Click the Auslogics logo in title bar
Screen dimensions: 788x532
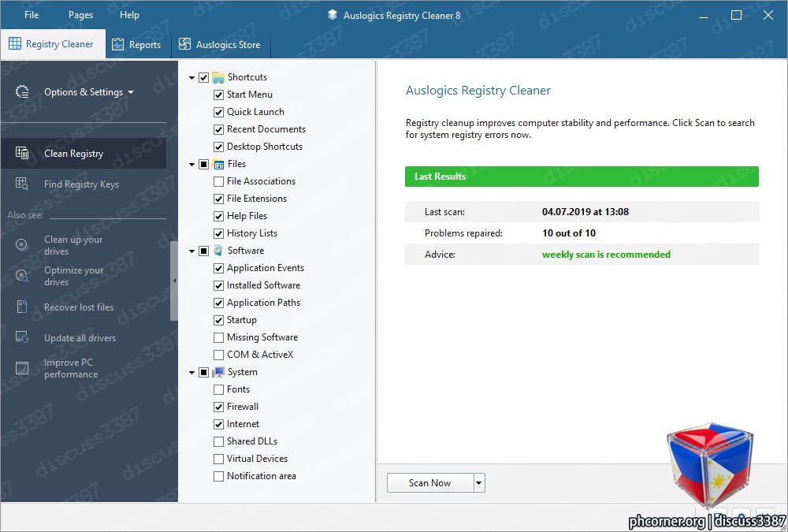(333, 15)
